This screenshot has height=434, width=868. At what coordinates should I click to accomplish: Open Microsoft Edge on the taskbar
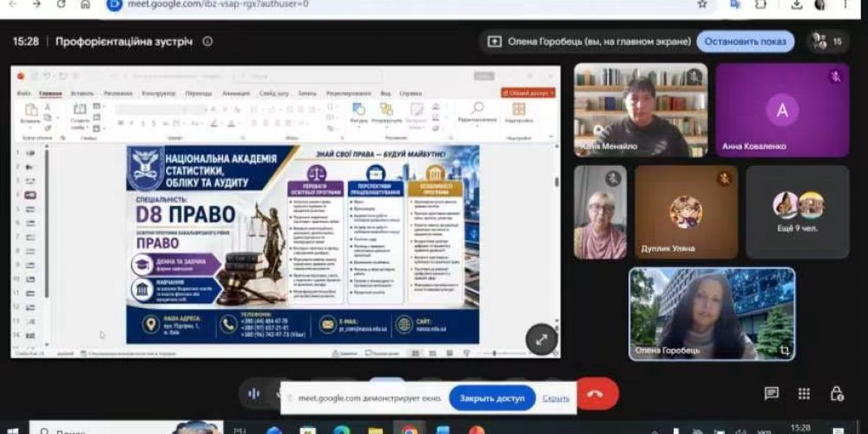coord(341,429)
